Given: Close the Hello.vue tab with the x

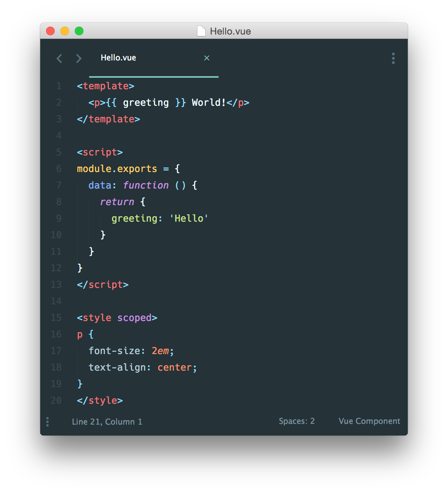Looking at the screenshot, I should pos(207,58).
